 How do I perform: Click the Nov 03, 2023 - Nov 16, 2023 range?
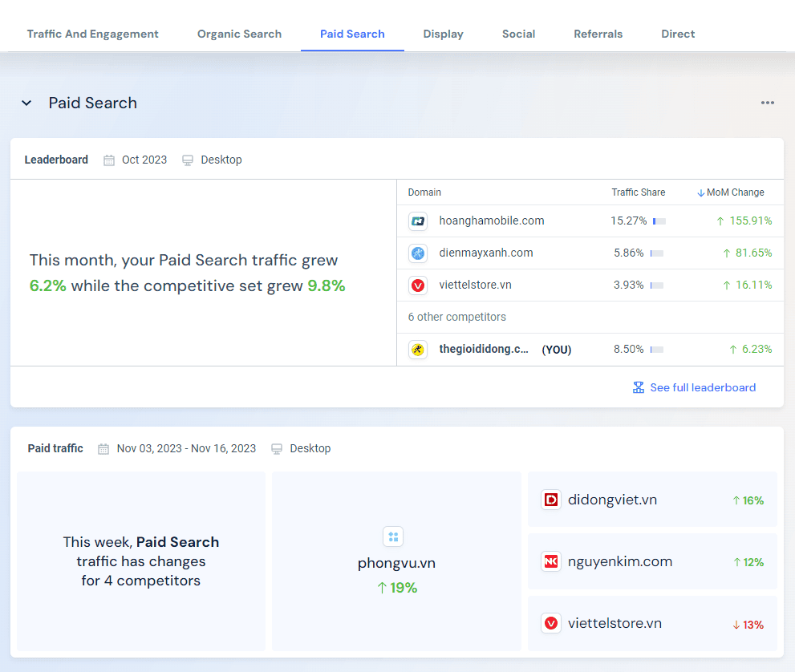tap(187, 448)
